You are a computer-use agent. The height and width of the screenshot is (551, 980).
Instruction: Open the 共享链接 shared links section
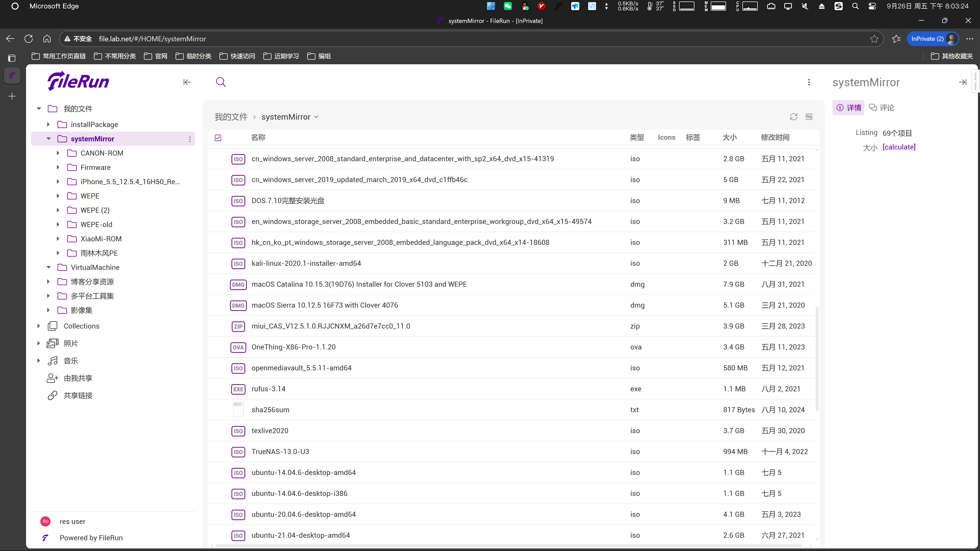(x=78, y=395)
